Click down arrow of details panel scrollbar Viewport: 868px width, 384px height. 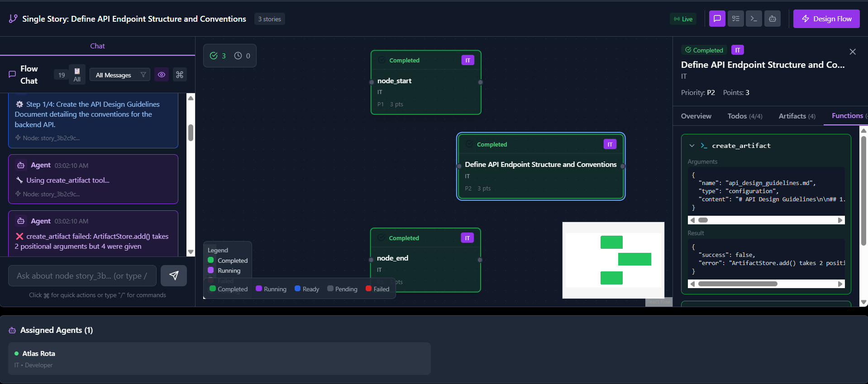coord(863,303)
